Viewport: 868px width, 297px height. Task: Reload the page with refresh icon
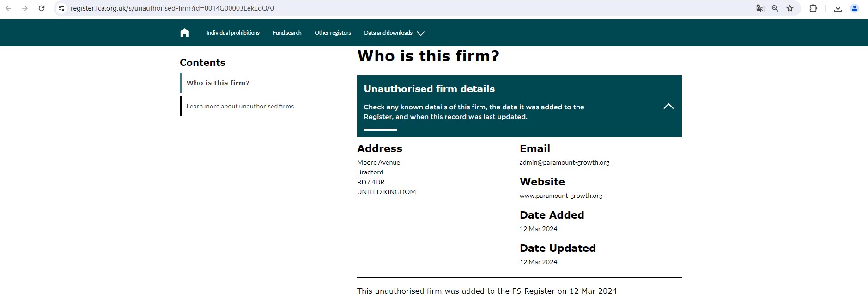[x=42, y=8]
